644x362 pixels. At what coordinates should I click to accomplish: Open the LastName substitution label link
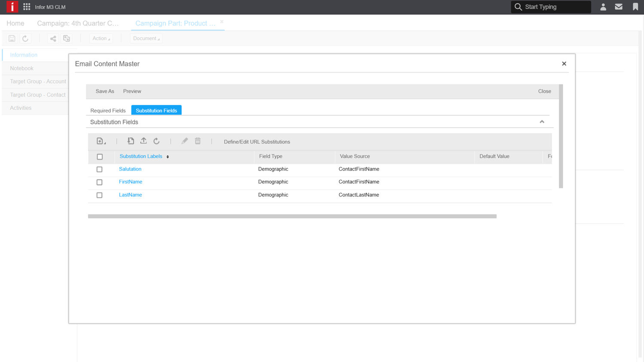[x=130, y=195]
